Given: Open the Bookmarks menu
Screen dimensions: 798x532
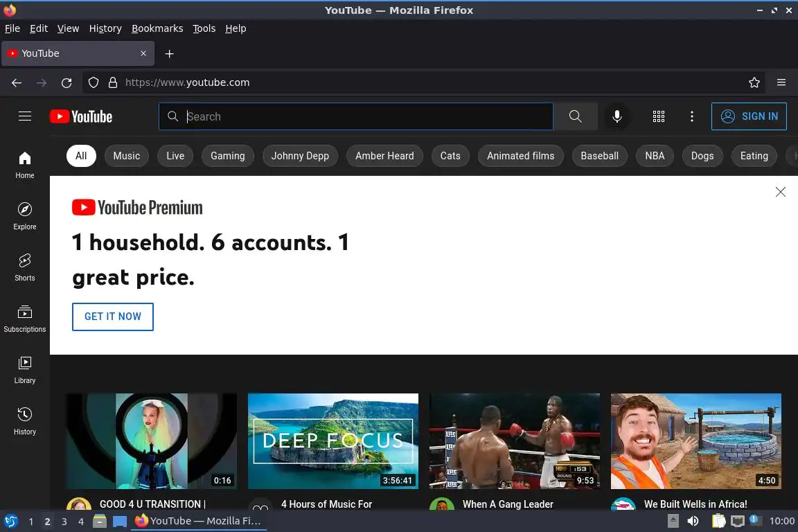Looking at the screenshot, I should click(157, 28).
